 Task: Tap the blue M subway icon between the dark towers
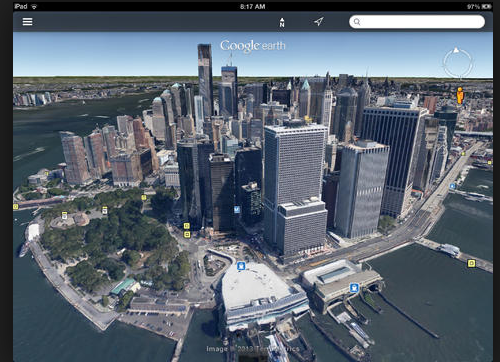click(237, 209)
